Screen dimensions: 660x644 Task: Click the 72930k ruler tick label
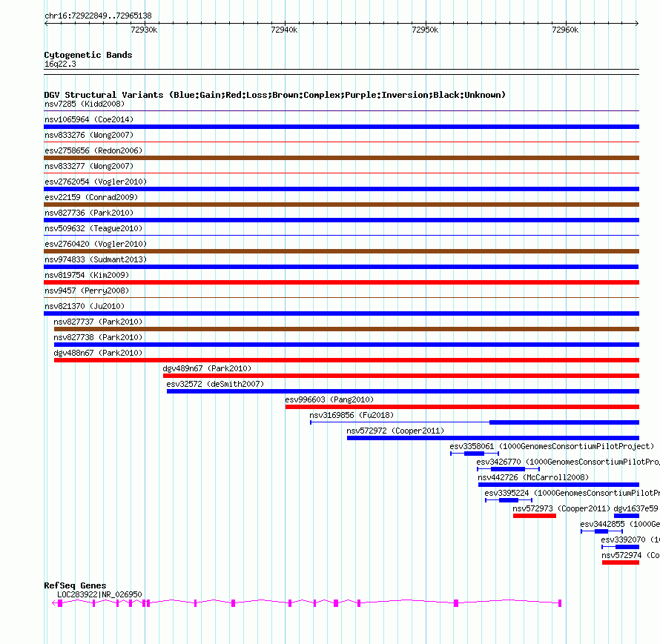144,30
